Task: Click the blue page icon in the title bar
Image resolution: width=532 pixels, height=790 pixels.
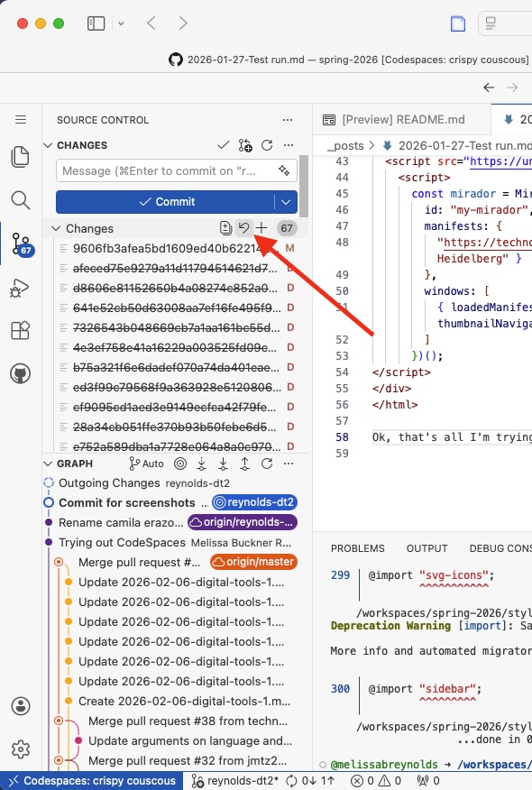Action: (x=458, y=23)
